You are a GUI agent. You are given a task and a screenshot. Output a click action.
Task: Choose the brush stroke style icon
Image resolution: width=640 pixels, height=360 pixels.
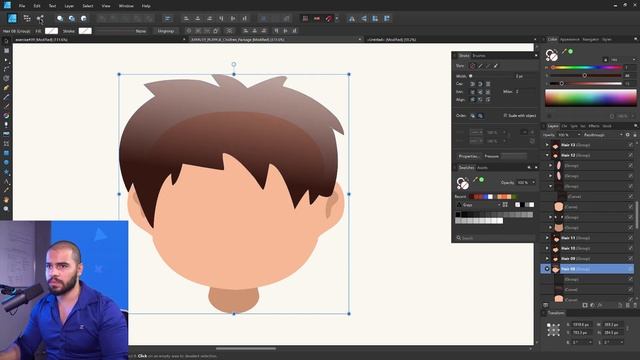coord(496,66)
